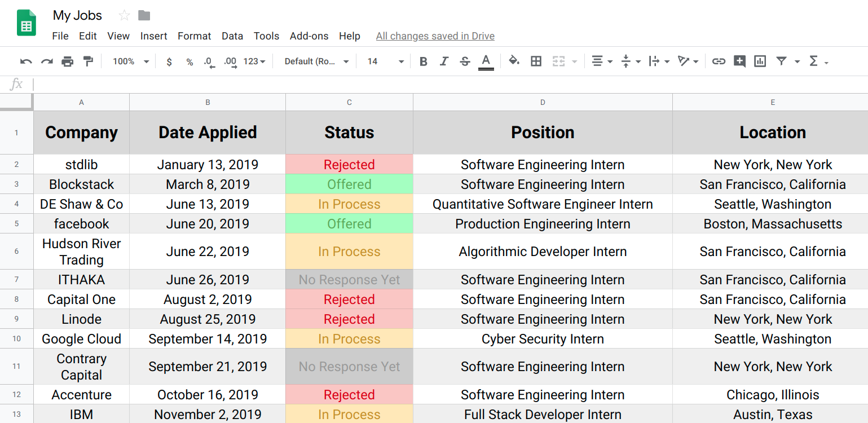Click the print icon
868x423 pixels.
pyautogui.click(x=67, y=61)
